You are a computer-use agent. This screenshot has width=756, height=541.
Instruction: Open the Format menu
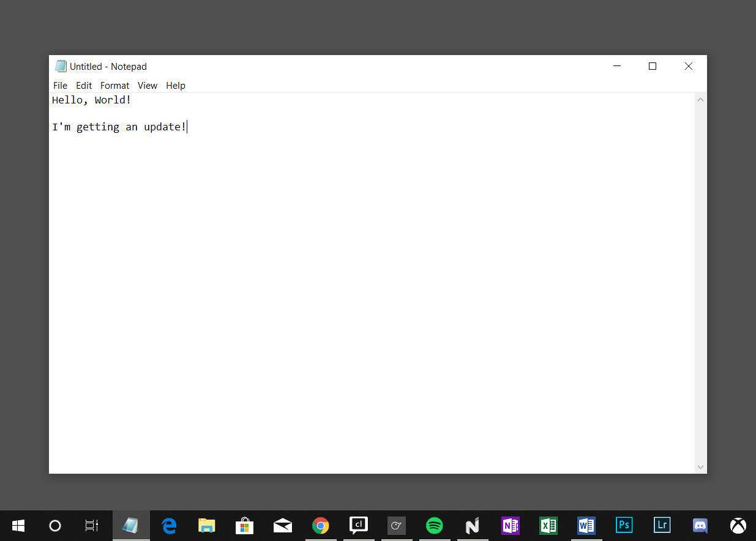click(x=114, y=86)
